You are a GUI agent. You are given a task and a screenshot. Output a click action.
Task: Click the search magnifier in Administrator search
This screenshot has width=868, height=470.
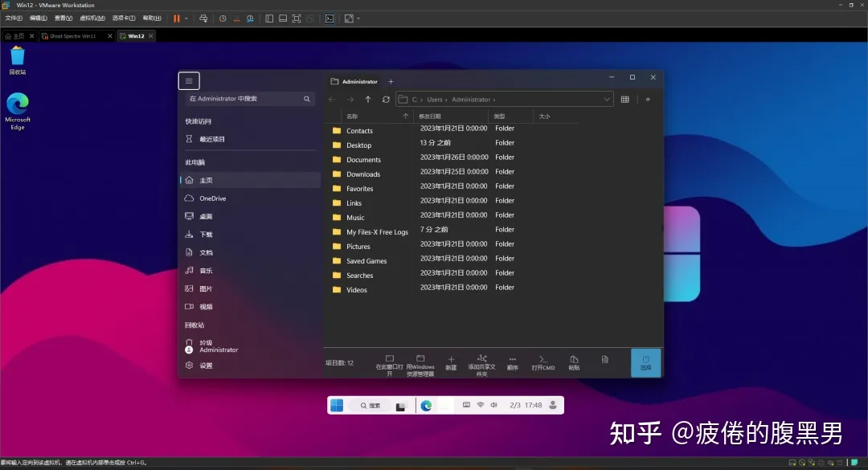(307, 99)
